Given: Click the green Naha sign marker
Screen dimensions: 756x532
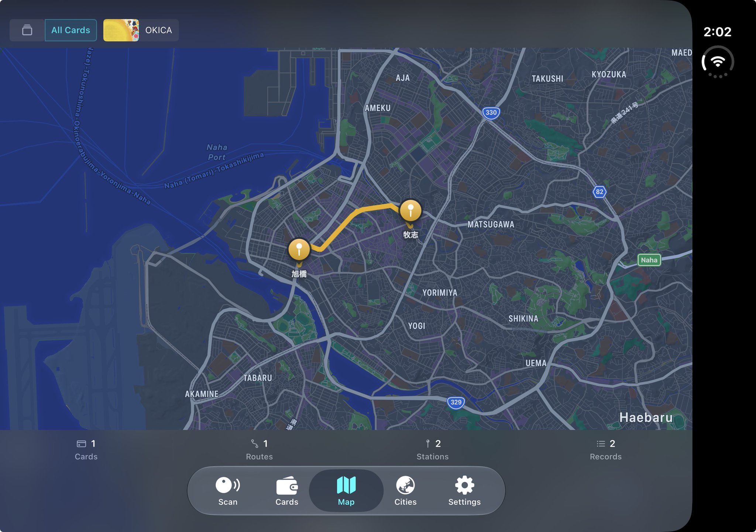Looking at the screenshot, I should [649, 260].
